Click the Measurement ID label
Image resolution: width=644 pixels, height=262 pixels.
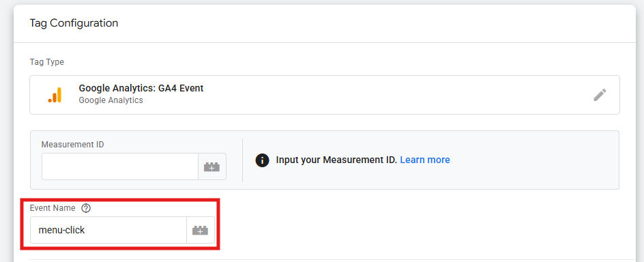click(x=73, y=145)
